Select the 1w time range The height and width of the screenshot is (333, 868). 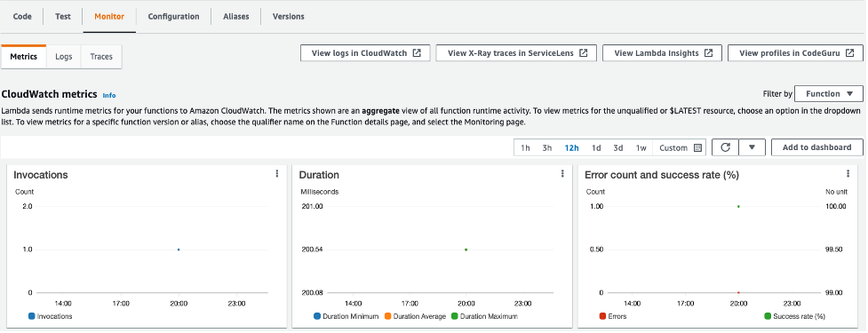(x=641, y=147)
